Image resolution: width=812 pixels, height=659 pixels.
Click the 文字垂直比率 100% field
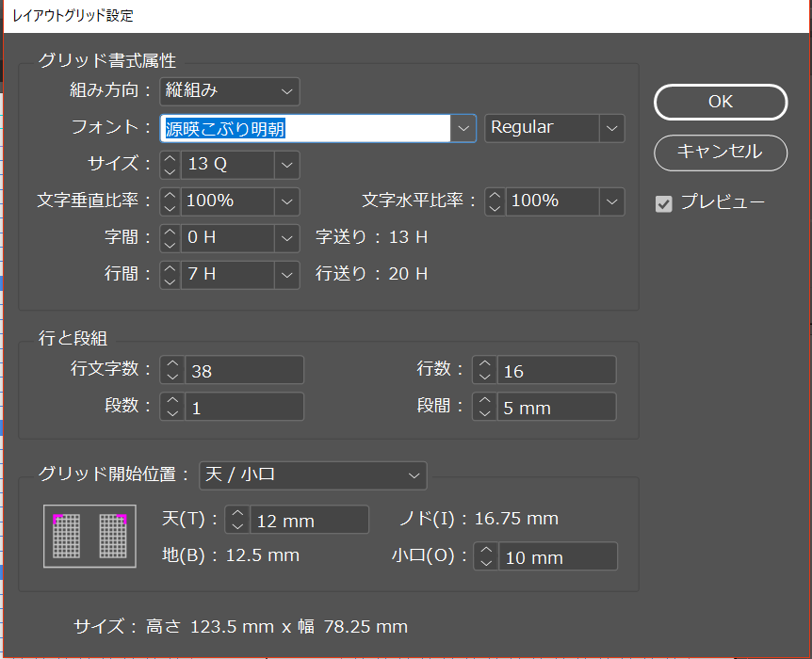coord(227,201)
